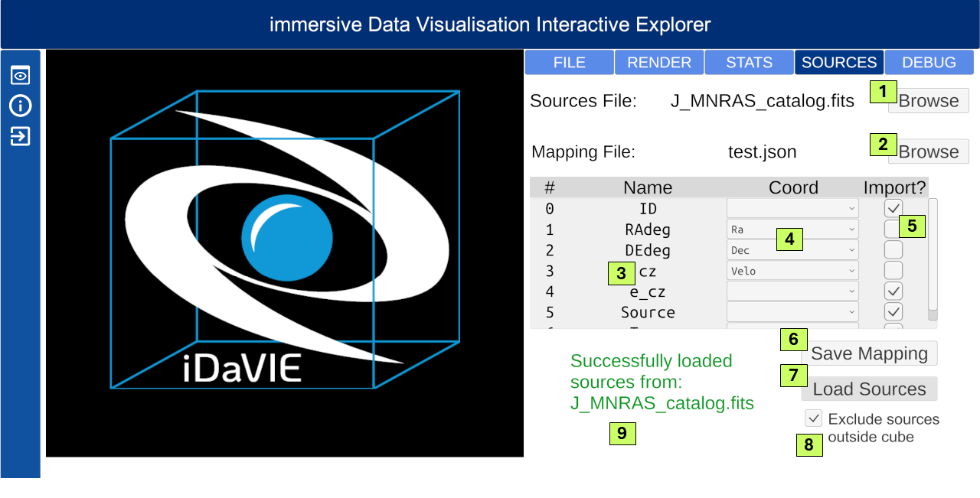The height and width of the screenshot is (498, 980).
Task: Toggle Exclude sources outside cube checkbox
Action: (x=814, y=418)
